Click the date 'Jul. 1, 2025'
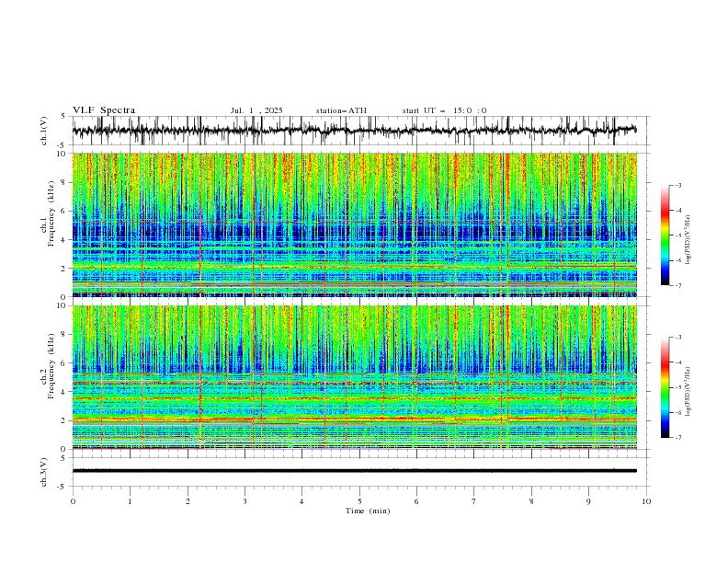Screen dimensions: 728x563 pyautogui.click(x=256, y=110)
